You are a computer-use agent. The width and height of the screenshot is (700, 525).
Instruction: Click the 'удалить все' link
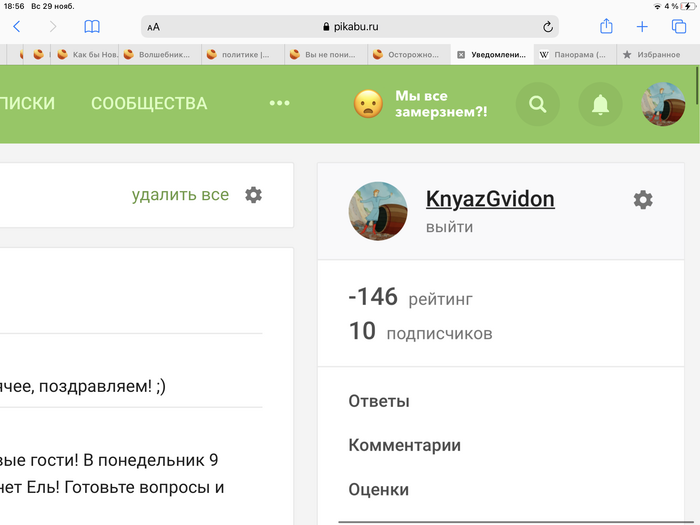(x=180, y=195)
